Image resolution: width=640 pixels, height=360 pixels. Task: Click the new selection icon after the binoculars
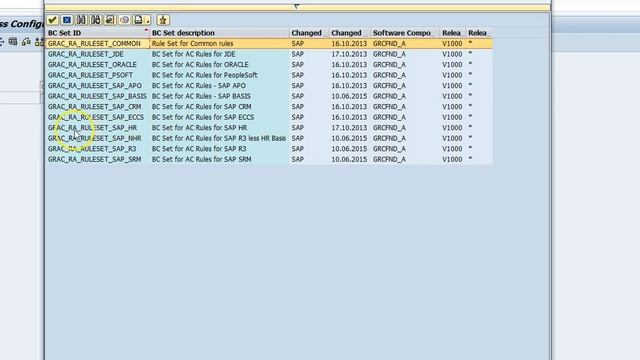pyautogui.click(x=110, y=20)
